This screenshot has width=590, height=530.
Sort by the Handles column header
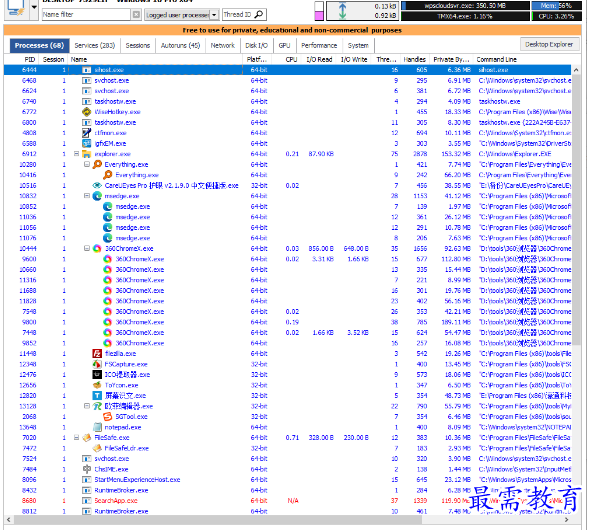pyautogui.click(x=414, y=59)
